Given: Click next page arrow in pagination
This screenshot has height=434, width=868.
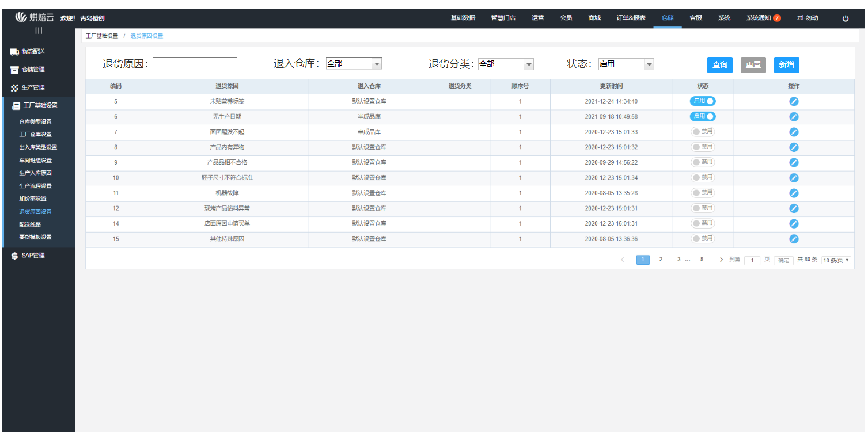Looking at the screenshot, I should pos(721,260).
